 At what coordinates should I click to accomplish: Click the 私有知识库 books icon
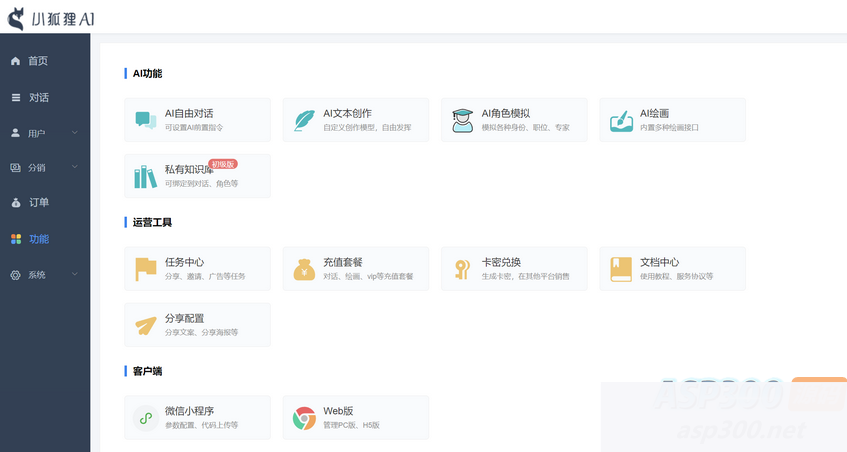[x=146, y=176]
